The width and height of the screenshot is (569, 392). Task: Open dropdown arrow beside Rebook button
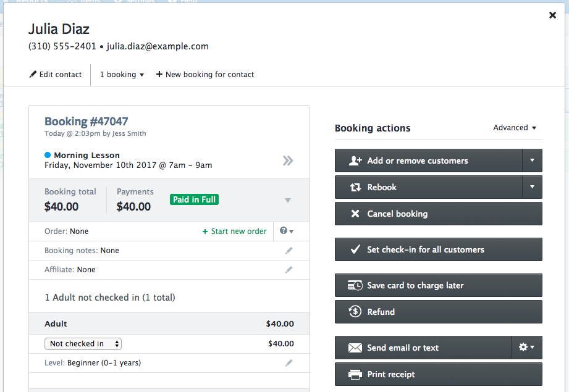532,187
